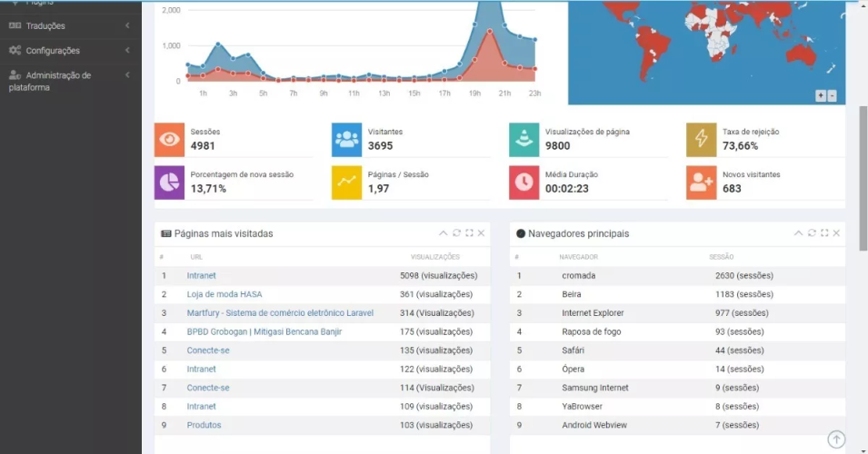Click the Média Duração clock icon
This screenshot has height=454, width=868.
(x=524, y=183)
